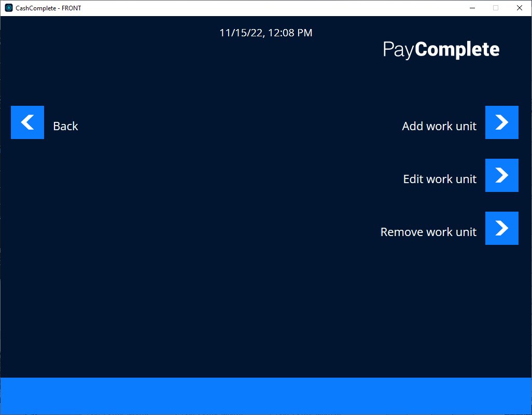This screenshot has height=415, width=532.
Task: Click the Back left-chevron icon
Action: tap(27, 122)
